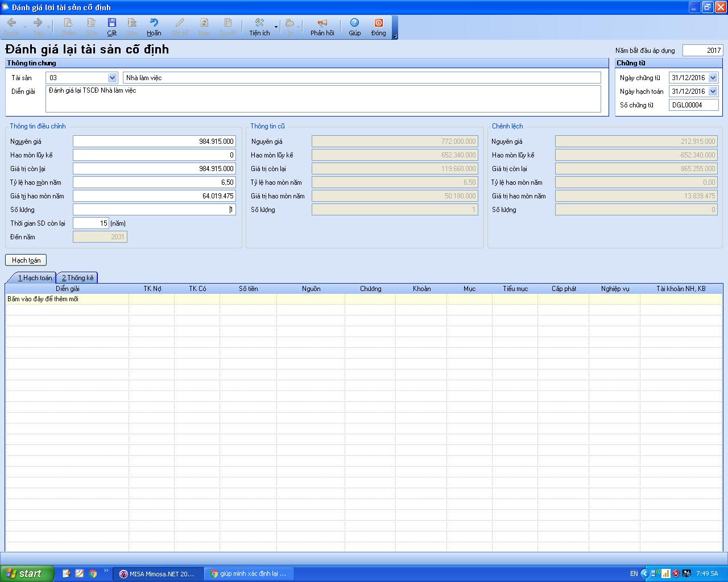
Task: Click the Nguyên giá adjustment field
Action: 154,142
